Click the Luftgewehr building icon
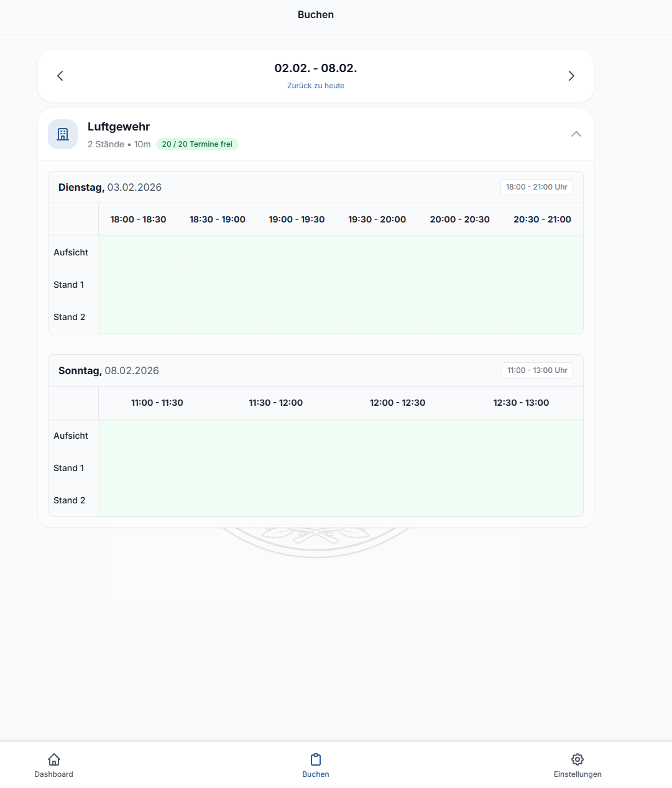The height and width of the screenshot is (788, 672). (x=63, y=134)
